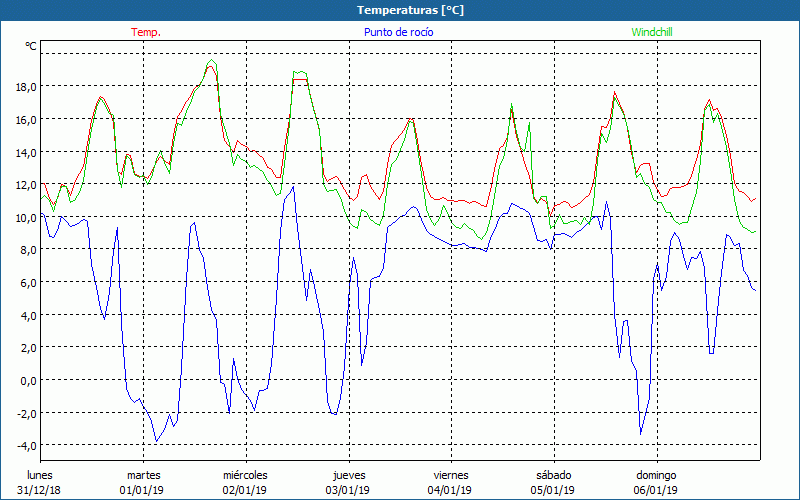800x500 pixels.
Task: Select the red 'Temp.' legend label
Action: click(146, 32)
